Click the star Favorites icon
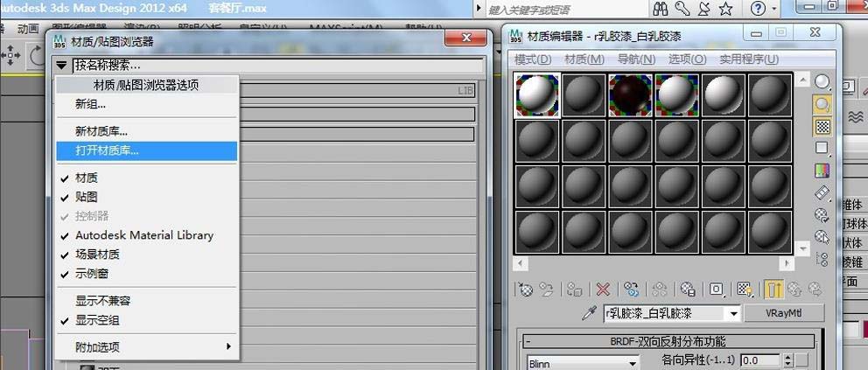The image size is (868, 370). [725, 9]
